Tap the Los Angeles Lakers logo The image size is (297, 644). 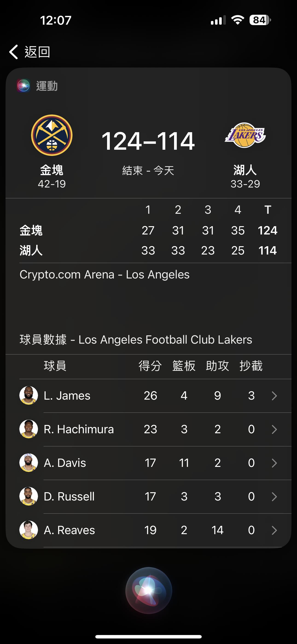click(245, 135)
